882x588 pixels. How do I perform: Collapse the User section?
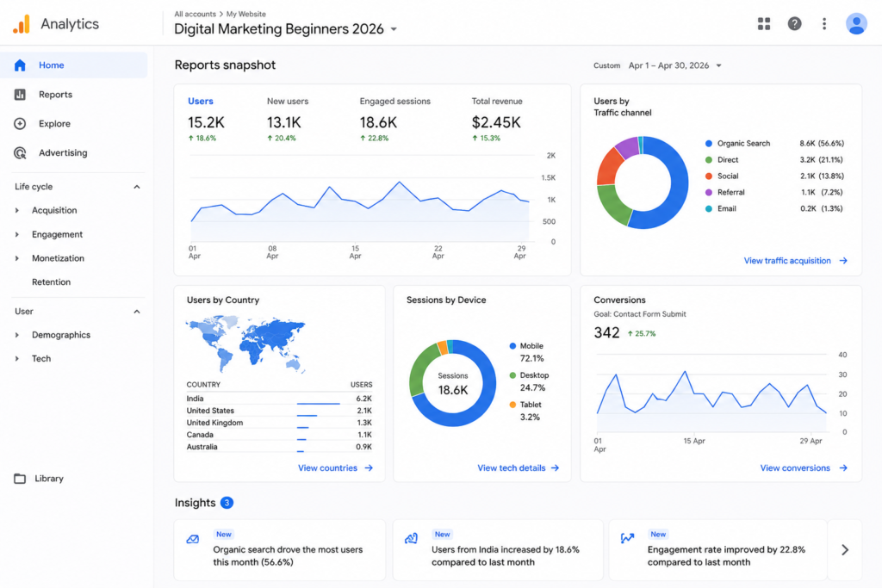coord(137,312)
